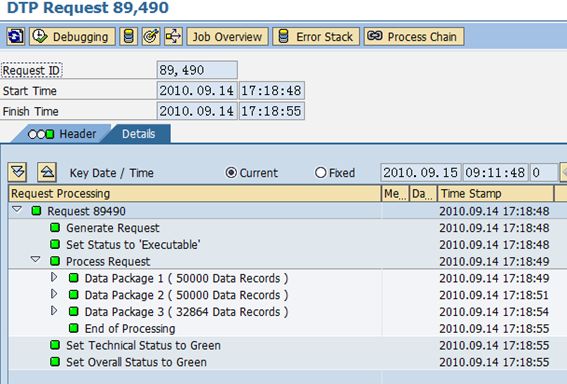Click the Request ID input field
The width and height of the screenshot is (567, 384).
point(197,70)
